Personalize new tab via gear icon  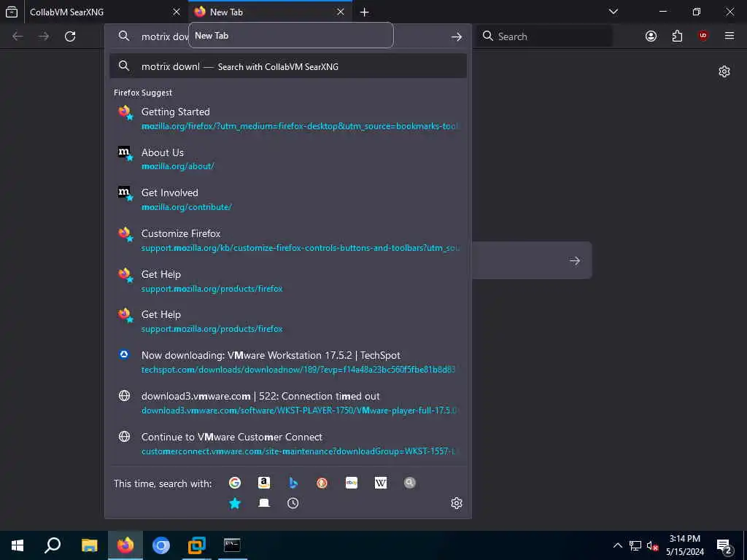(x=724, y=71)
